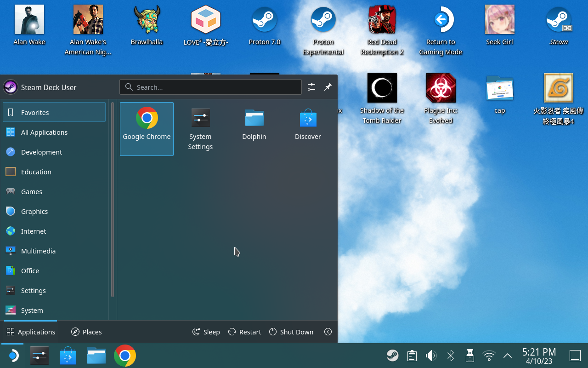The width and height of the screenshot is (588, 368).
Task: Launch System Settings from Favorites grid
Action: [200, 129]
